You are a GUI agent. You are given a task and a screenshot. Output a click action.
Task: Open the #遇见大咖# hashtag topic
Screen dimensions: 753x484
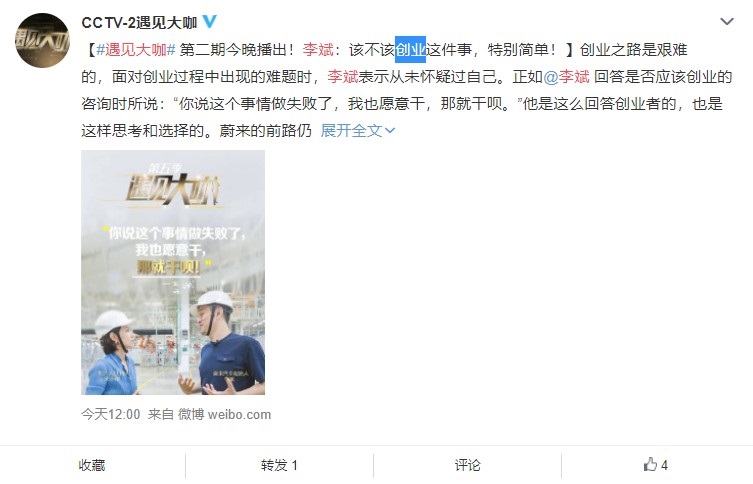pos(136,49)
